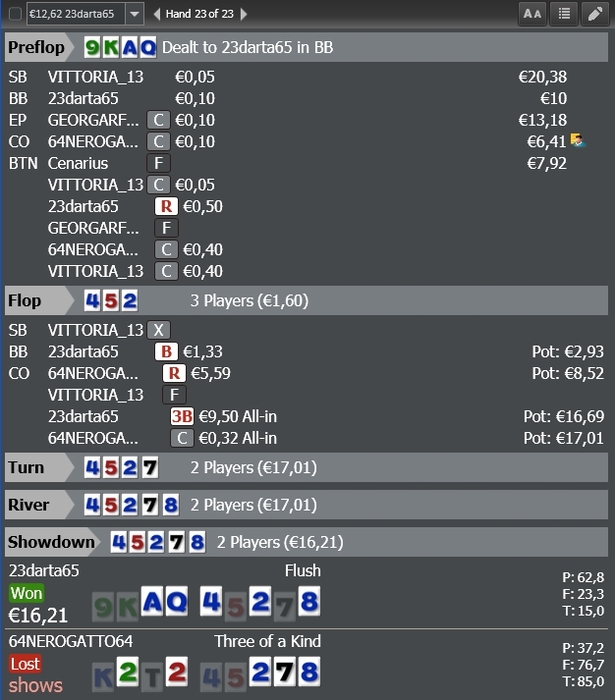
Task: Click 'Hand 23 of 23' text
Action: (x=199, y=14)
